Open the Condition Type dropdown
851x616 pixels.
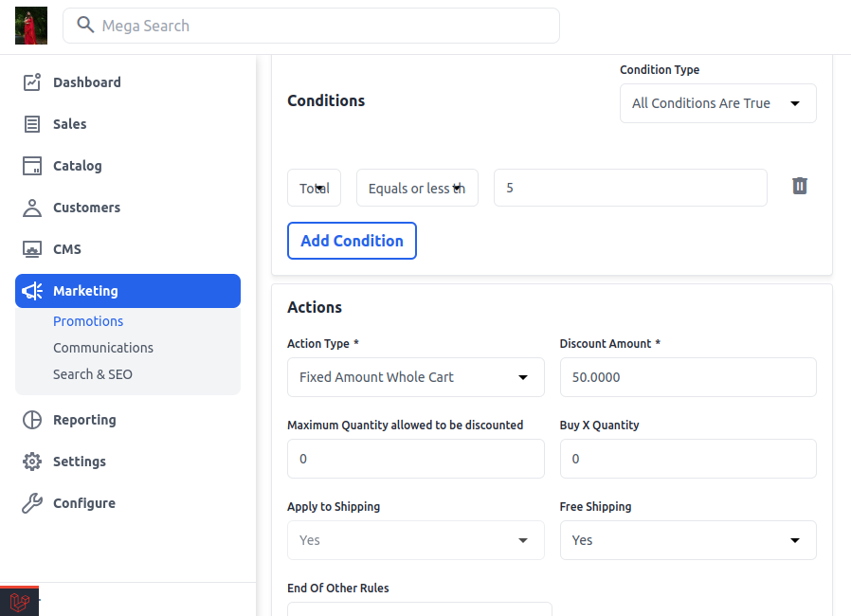point(717,103)
